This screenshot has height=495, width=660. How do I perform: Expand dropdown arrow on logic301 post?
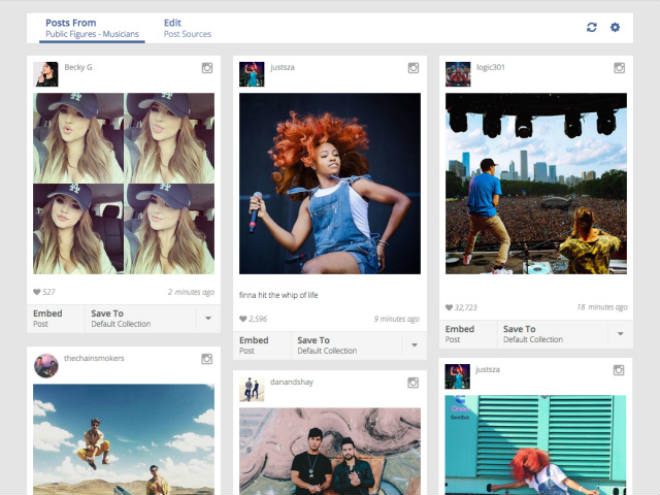[620, 334]
